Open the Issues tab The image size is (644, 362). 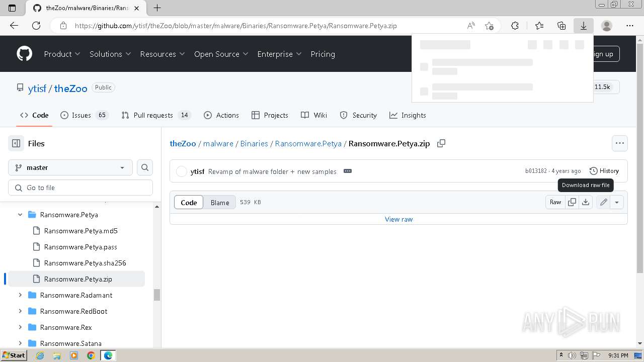pyautogui.click(x=84, y=115)
